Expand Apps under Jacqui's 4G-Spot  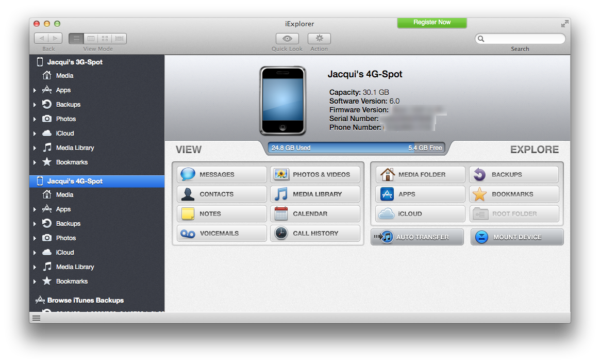click(x=35, y=209)
